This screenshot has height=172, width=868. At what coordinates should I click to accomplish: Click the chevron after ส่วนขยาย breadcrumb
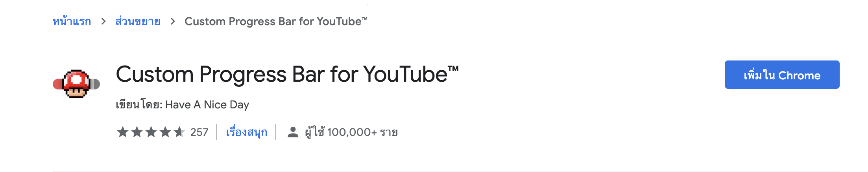(173, 21)
